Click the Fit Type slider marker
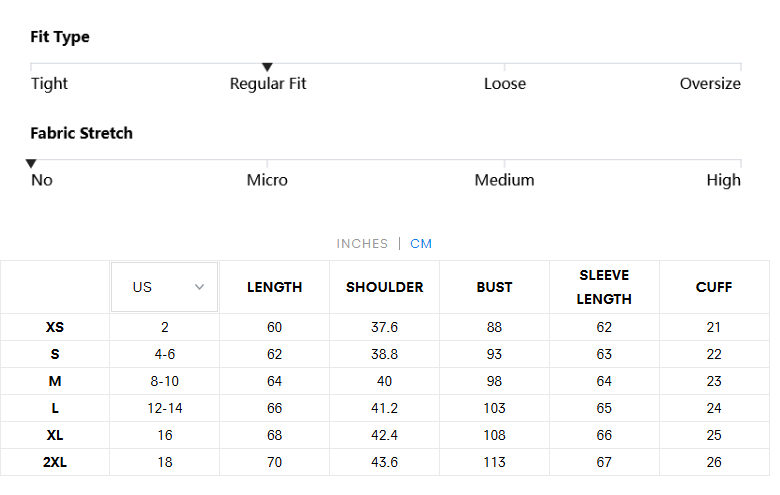Viewport: 780px width, 495px height. 267,67
